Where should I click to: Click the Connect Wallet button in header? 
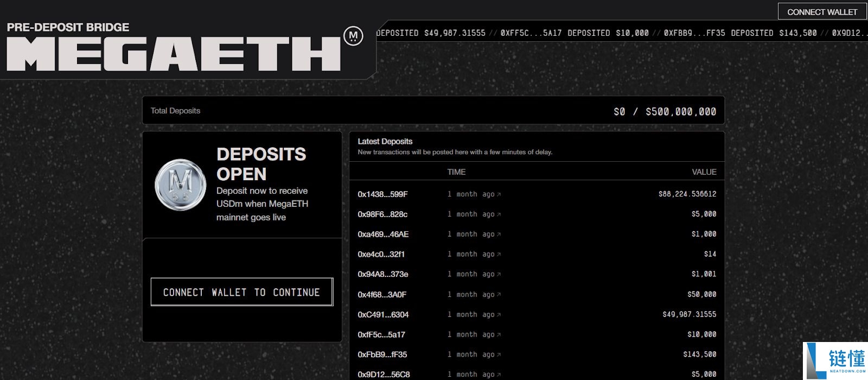822,12
